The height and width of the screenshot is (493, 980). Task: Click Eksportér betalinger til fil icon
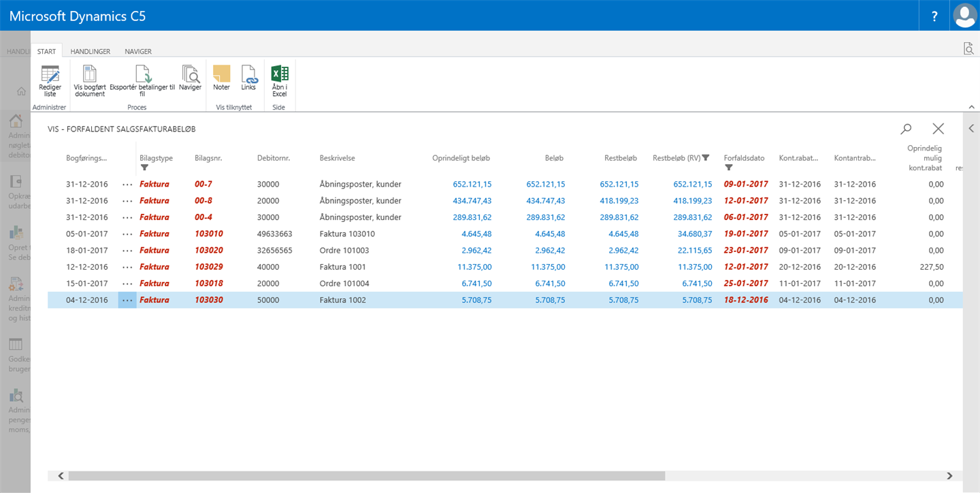click(142, 74)
